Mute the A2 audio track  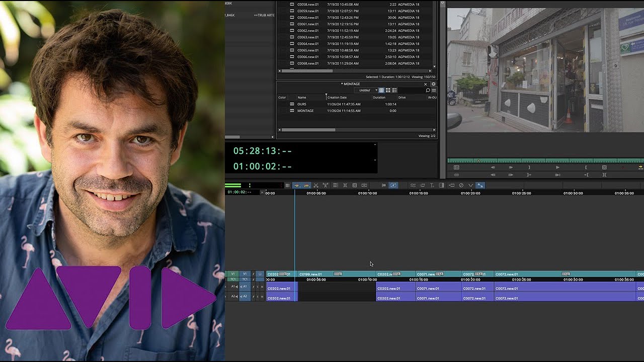pyautogui.click(x=262, y=296)
